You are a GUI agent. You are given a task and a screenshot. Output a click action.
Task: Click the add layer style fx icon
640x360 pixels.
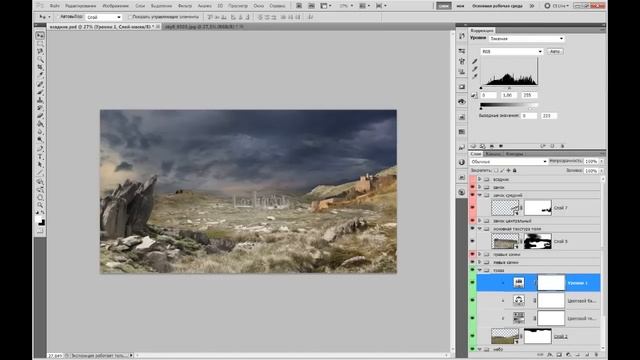[550, 355]
